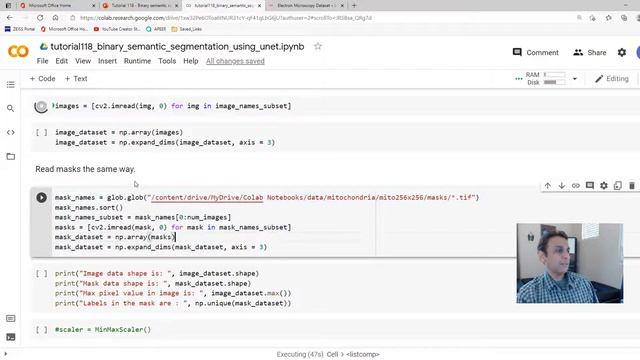The image size is (640, 360).
Task: Open notebook settings gear near Share
Action: click(622, 52)
